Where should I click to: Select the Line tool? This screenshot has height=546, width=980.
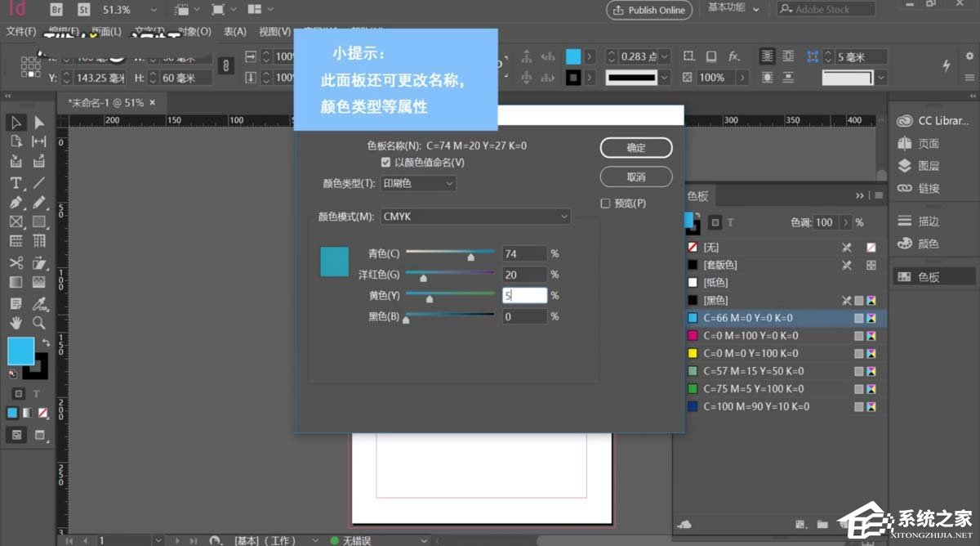click(x=38, y=182)
